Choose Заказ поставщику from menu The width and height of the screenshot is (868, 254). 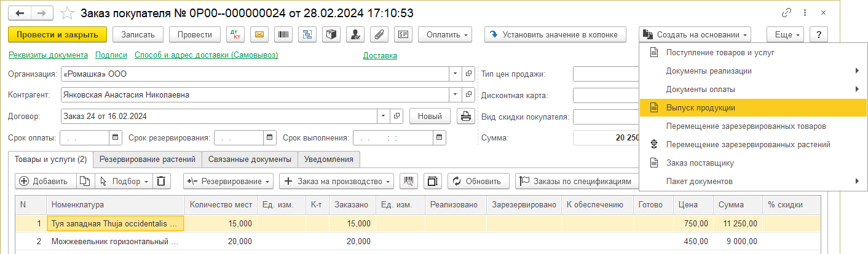[700, 163]
